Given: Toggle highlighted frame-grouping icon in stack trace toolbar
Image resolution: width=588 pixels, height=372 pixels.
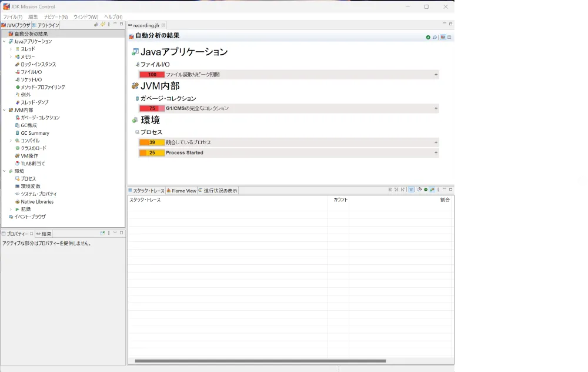Looking at the screenshot, I should (432, 190).
